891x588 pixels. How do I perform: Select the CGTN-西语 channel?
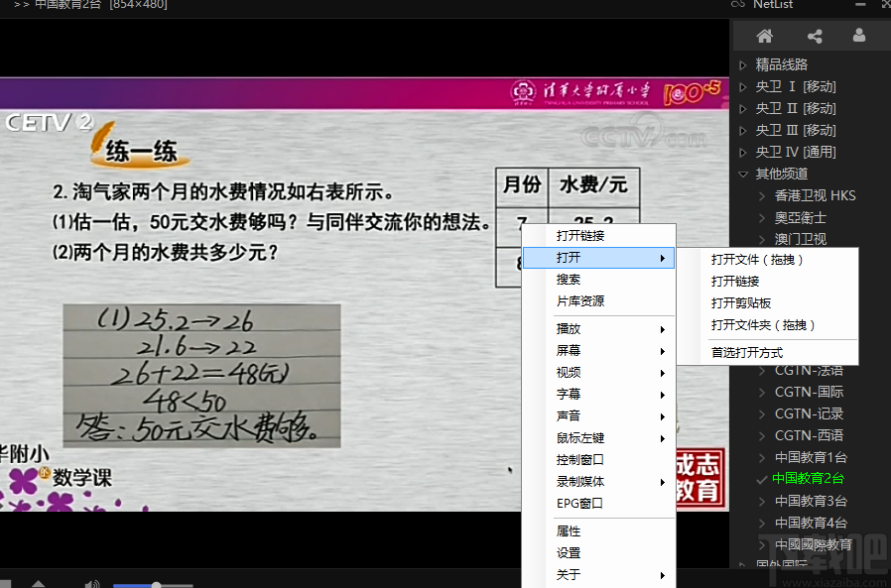(810, 435)
